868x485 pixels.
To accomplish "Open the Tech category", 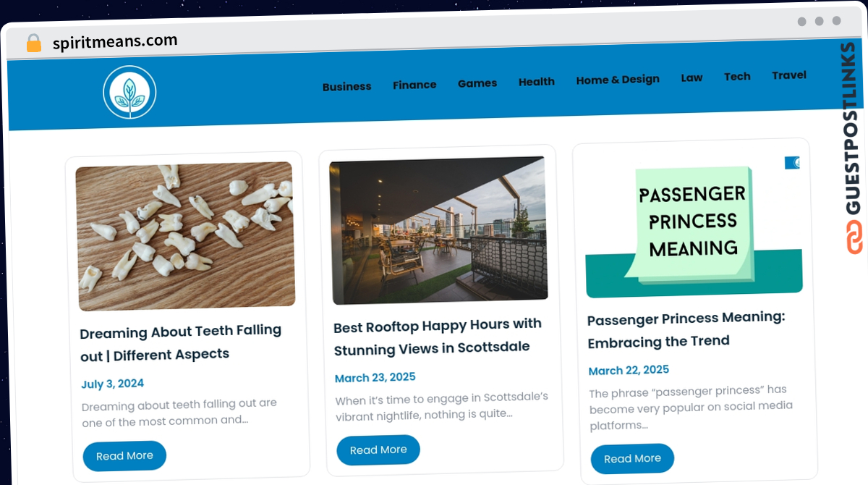I will pos(737,76).
